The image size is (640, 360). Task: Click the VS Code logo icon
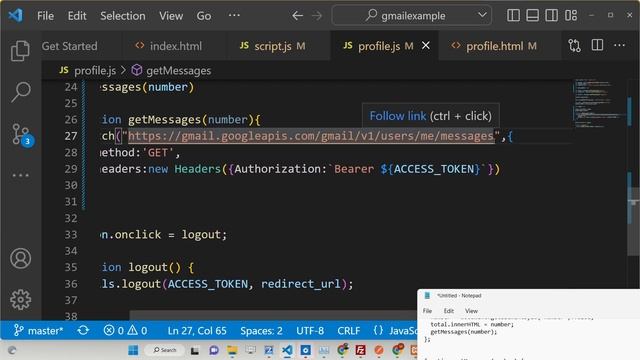(x=16, y=16)
